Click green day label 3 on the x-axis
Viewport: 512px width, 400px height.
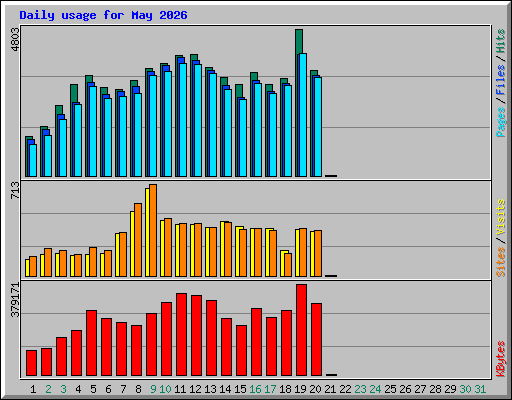(x=63, y=389)
